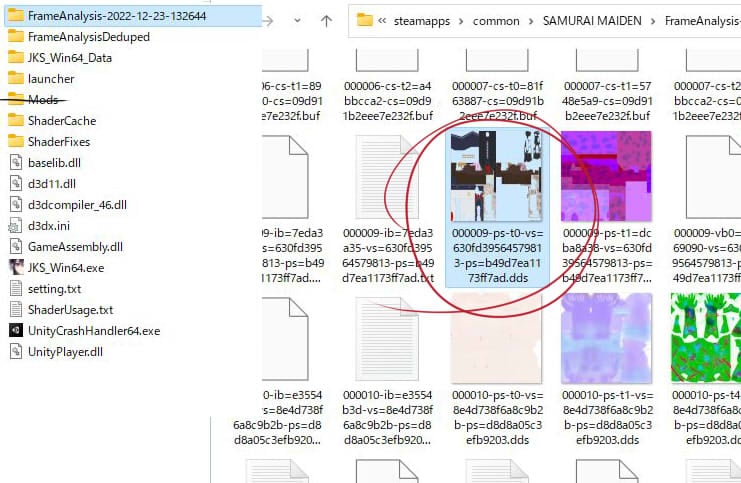Go to common in breadcrumb
This screenshot has width=741, height=483.
pos(496,21)
